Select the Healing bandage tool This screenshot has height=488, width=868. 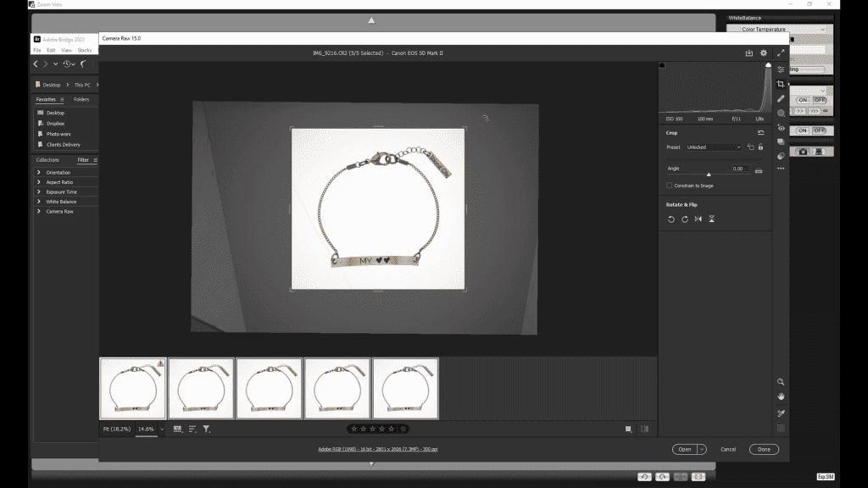781,98
